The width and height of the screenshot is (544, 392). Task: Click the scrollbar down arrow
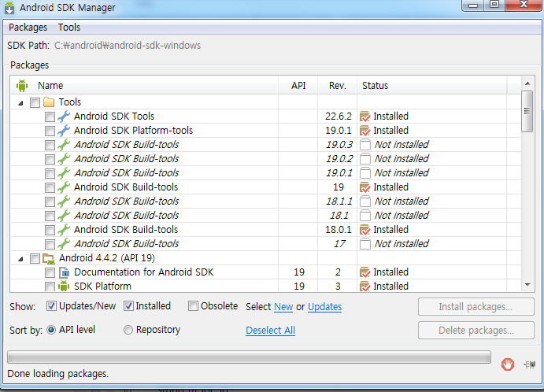pos(527,285)
